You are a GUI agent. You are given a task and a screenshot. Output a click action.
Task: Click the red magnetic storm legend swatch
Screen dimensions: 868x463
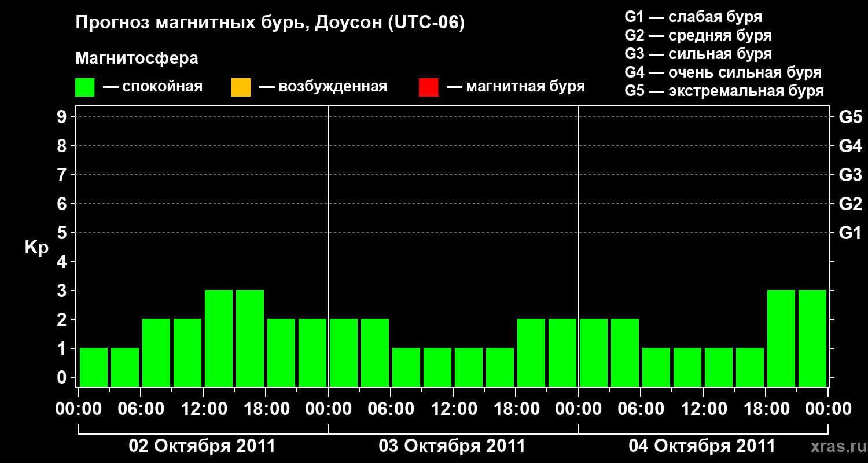[x=429, y=87]
